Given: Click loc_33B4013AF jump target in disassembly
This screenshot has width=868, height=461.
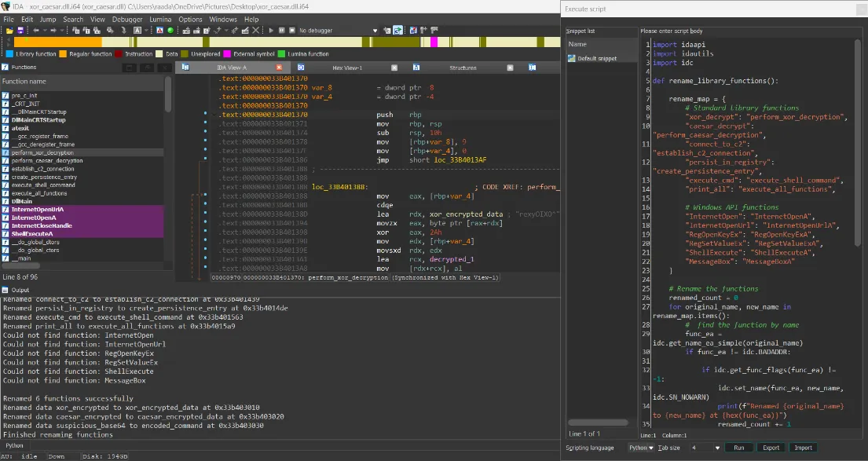Looking at the screenshot, I should point(459,160).
